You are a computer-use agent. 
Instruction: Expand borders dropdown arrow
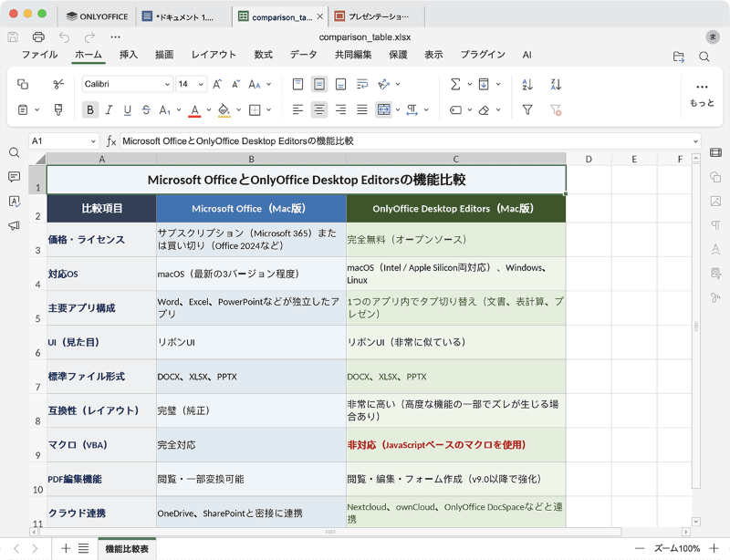pos(269,109)
